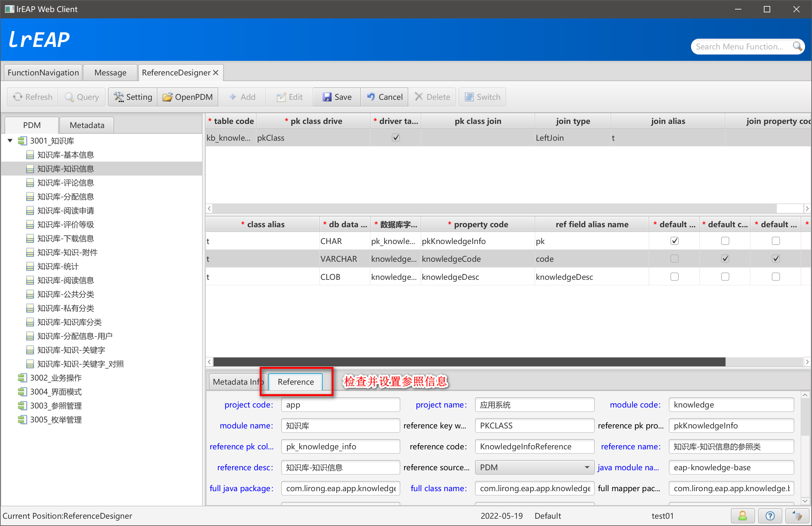This screenshot has height=526, width=812.
Task: Select 知识库-评价等级 tree item
Action: click(66, 225)
